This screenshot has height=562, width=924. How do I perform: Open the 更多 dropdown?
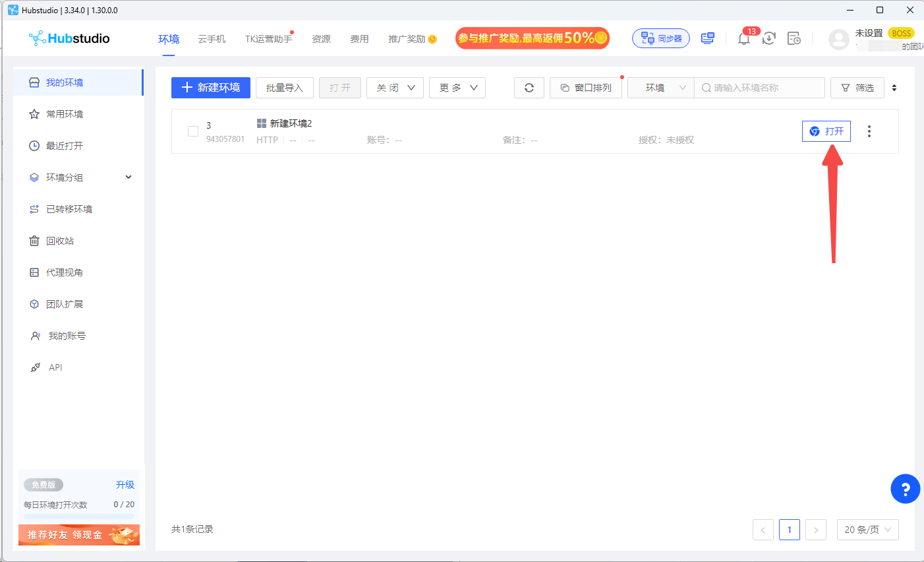457,88
